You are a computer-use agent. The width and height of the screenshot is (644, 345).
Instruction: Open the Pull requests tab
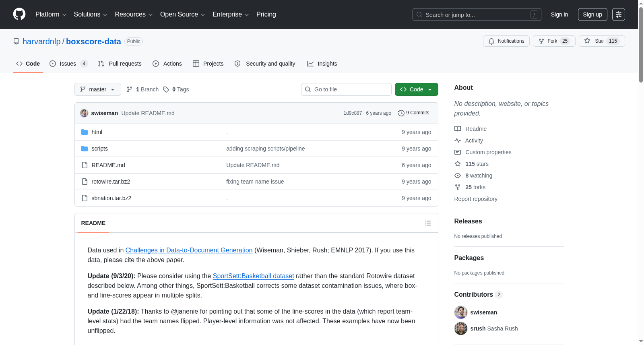click(x=120, y=64)
